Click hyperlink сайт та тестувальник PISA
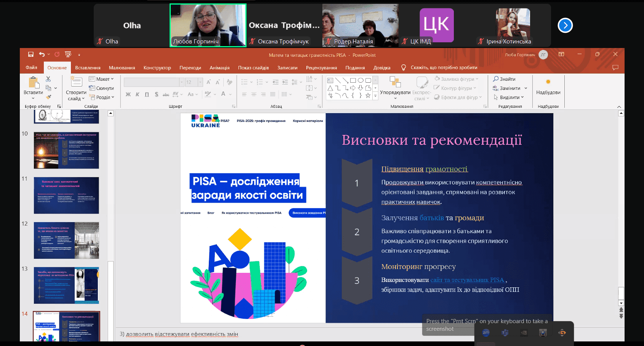 467,280
